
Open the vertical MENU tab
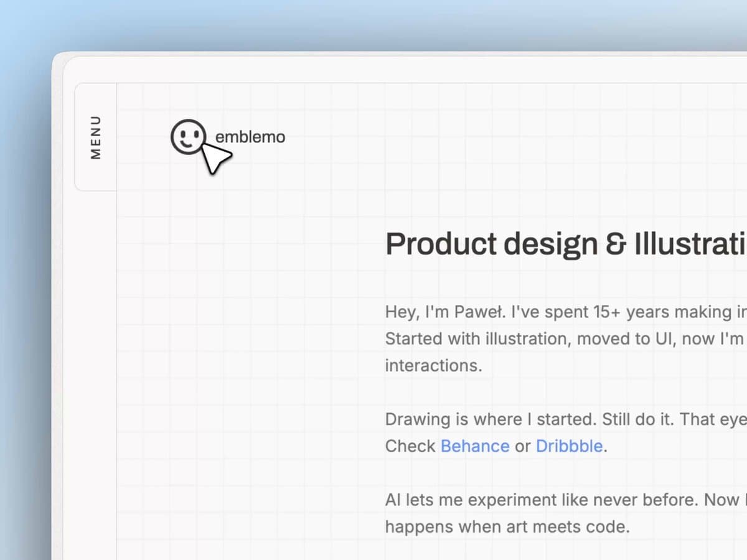(x=95, y=137)
